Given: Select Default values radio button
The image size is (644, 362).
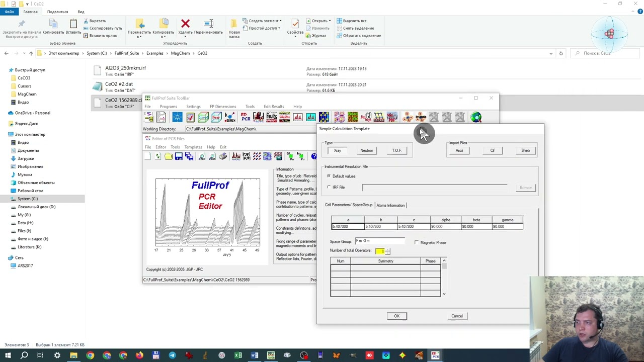Looking at the screenshot, I should coord(329,176).
